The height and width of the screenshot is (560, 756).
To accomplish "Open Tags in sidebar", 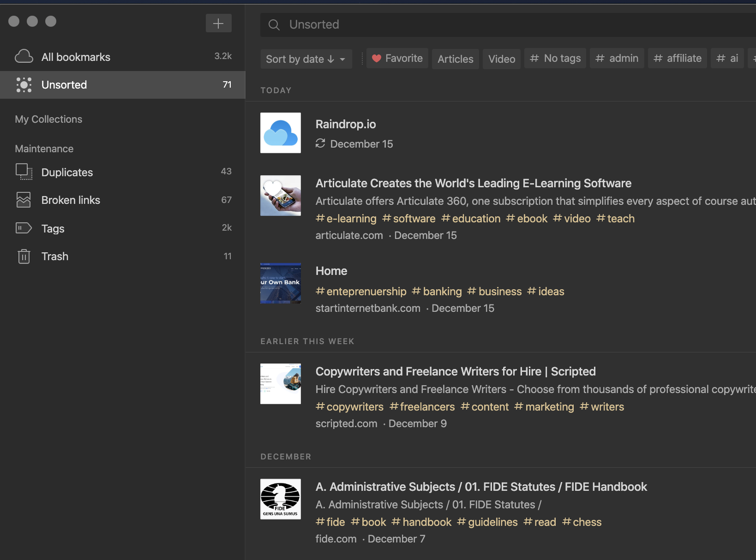I will point(123,228).
